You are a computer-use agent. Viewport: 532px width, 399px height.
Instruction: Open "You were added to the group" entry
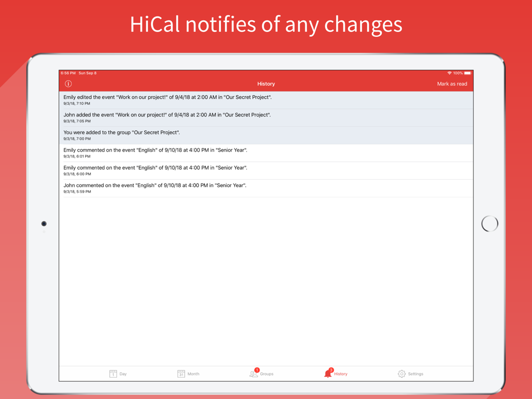point(266,135)
